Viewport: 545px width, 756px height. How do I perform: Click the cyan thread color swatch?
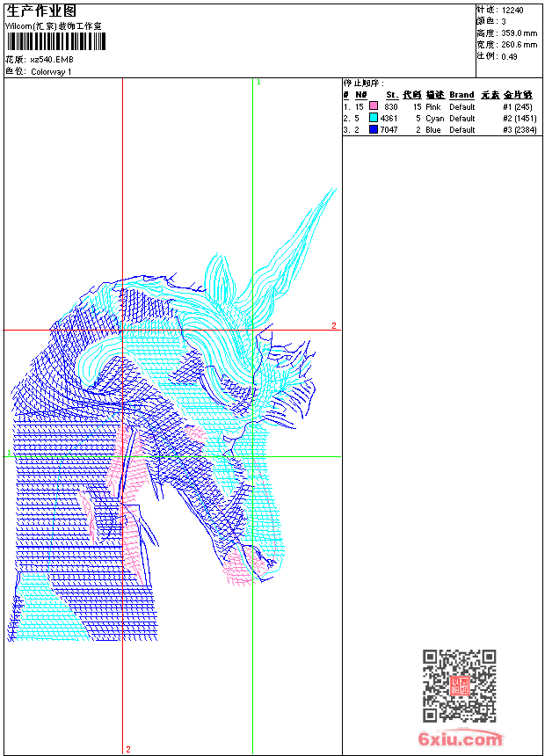(x=374, y=118)
